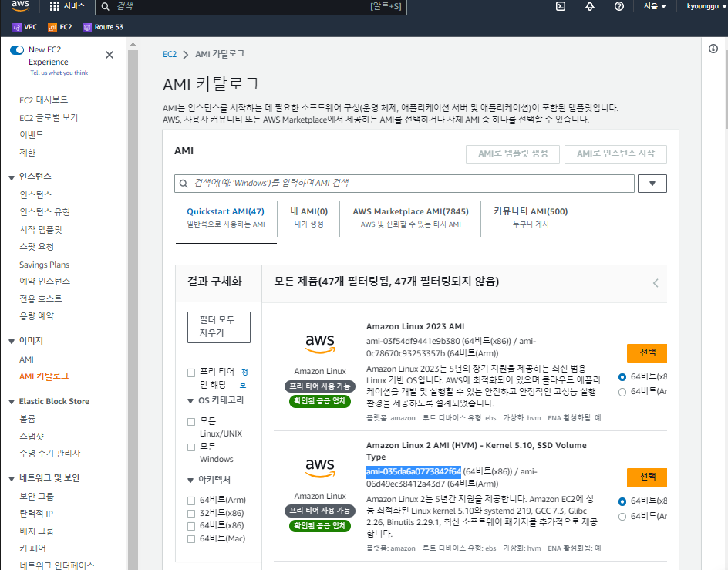728x570 pixels.
Task: Collapse OS 카테고리 filter group
Action: pos(190,401)
